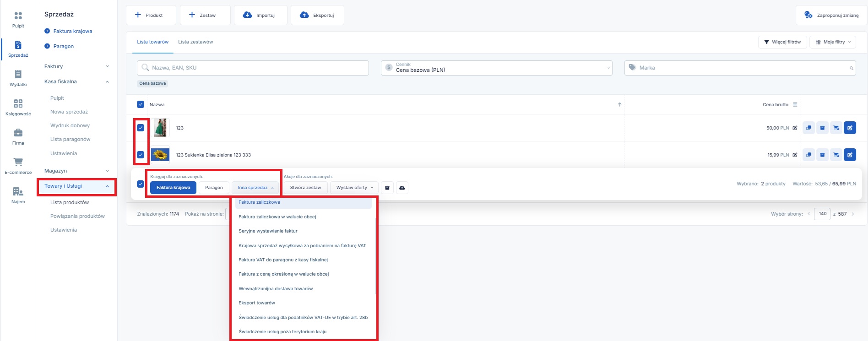Duplicate product 123 with copy icon
This screenshot has width=868, height=341.
pyautogui.click(x=809, y=128)
